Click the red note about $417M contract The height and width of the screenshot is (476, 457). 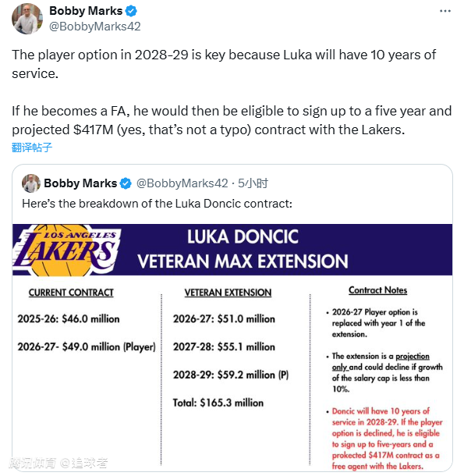[x=387, y=439]
